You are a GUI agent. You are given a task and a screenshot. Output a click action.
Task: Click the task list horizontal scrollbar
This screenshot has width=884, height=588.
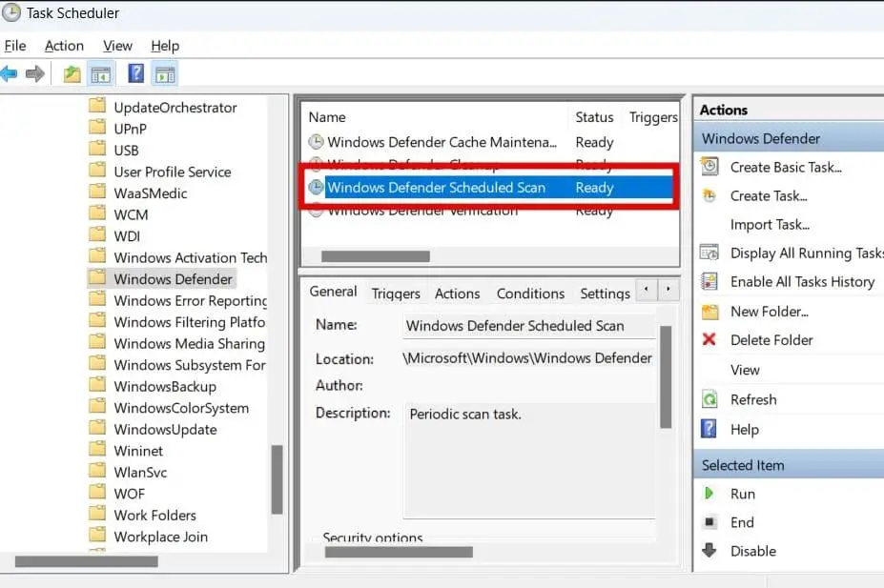(376, 256)
